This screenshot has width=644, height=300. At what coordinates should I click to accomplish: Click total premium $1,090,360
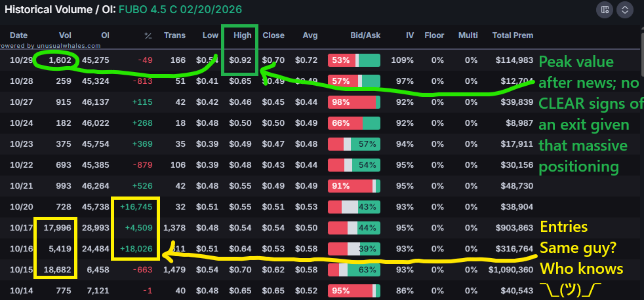click(511, 270)
